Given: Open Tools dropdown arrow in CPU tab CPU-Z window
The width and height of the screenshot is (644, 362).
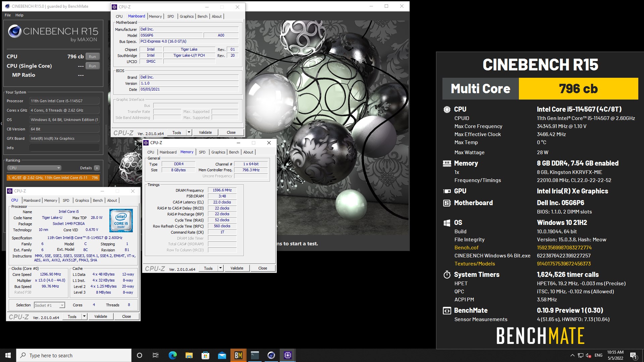Looking at the screenshot, I should pos(84,316).
